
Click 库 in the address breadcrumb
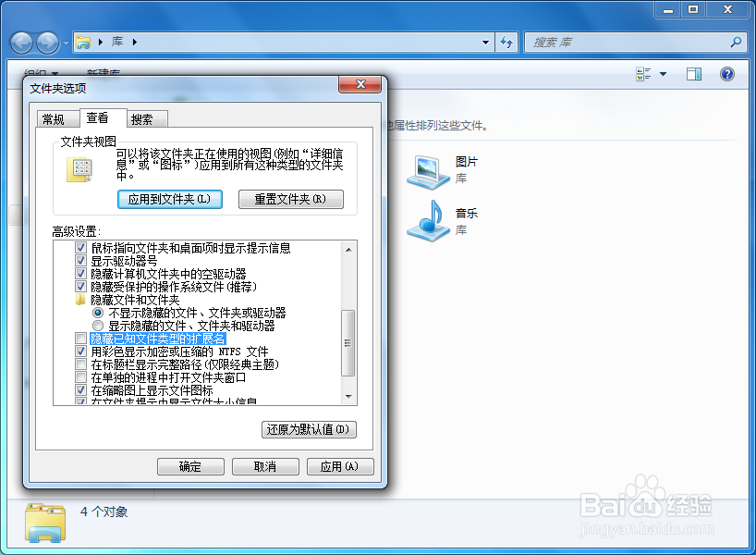117,42
